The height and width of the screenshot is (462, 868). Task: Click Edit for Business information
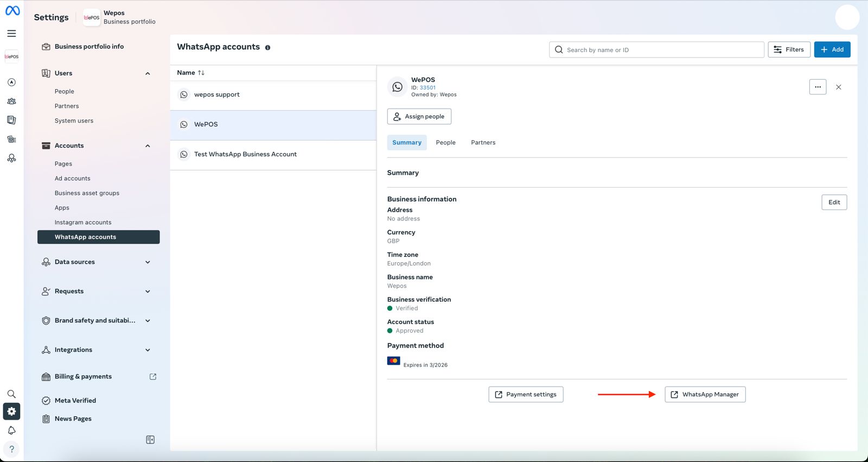click(834, 202)
